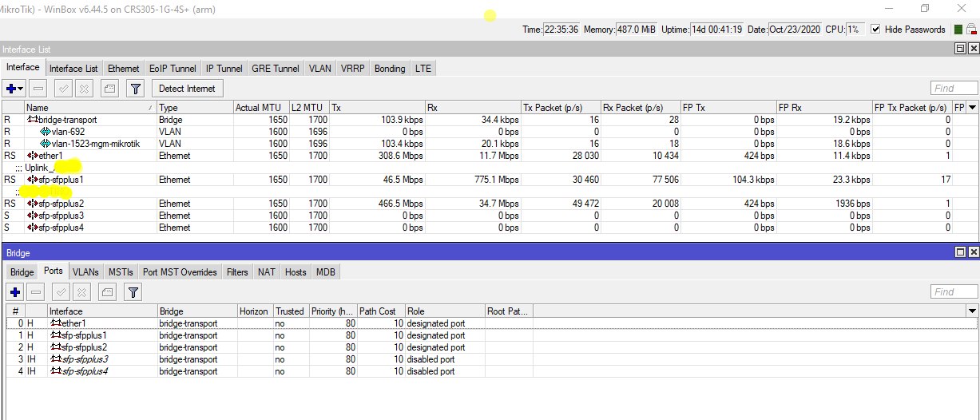Open the VLAN tab in Interface List

(x=320, y=69)
